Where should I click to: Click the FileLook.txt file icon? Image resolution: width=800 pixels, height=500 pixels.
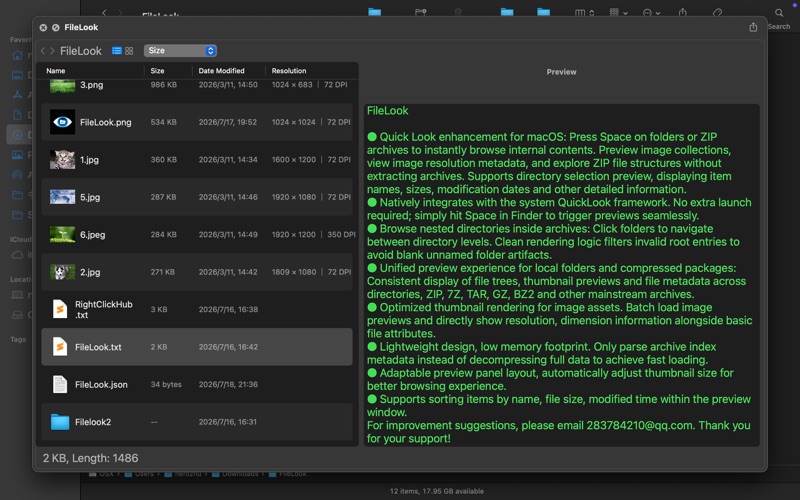coord(60,347)
